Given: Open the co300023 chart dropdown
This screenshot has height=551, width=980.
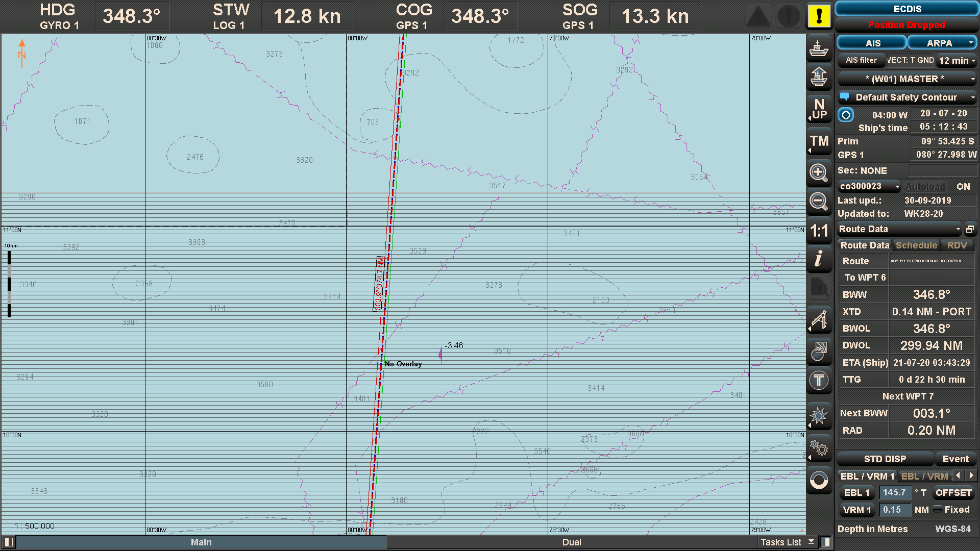Looking at the screenshot, I should pos(869,186).
